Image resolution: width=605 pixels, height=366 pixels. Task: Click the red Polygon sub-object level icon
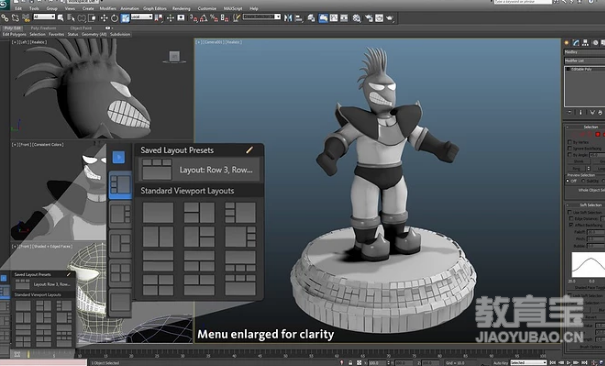coord(598,134)
